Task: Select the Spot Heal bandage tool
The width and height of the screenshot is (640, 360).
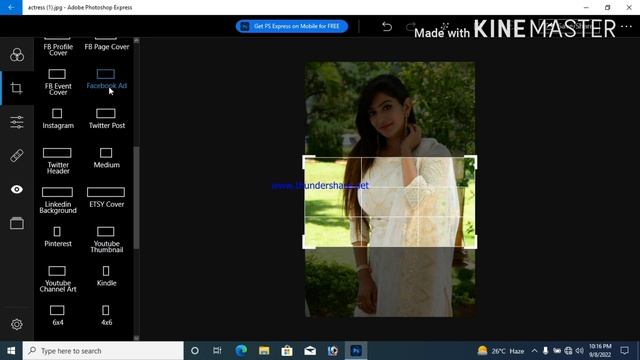Action: click(17, 156)
